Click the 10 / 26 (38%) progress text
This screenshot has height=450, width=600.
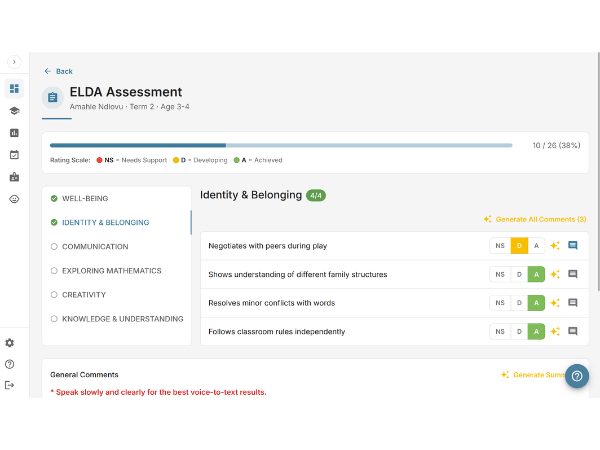click(556, 145)
